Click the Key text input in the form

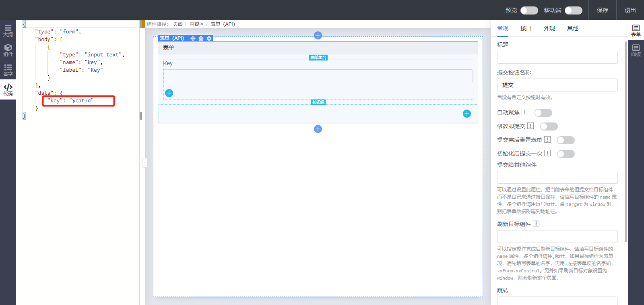coord(318,76)
